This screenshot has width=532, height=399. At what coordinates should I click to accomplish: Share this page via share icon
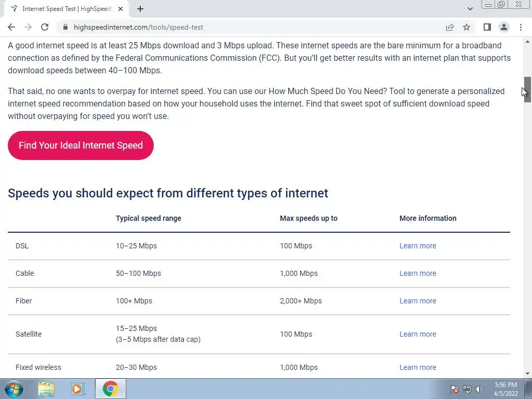tap(450, 27)
